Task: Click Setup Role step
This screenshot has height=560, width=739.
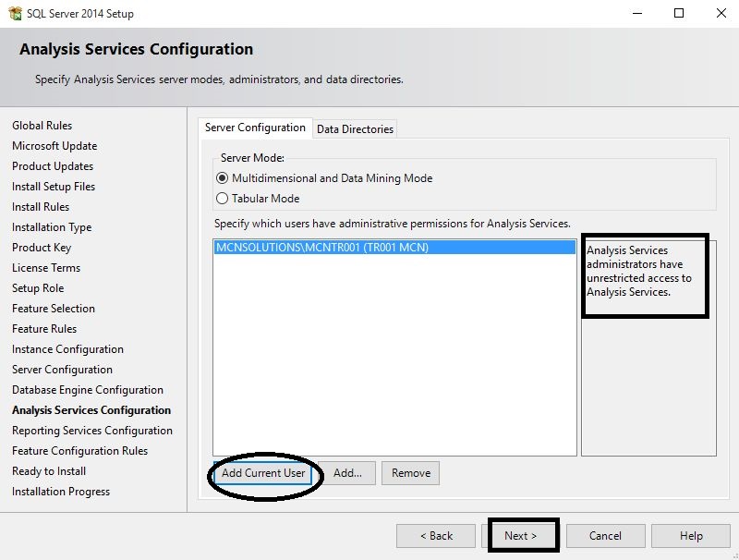Action: [38, 288]
